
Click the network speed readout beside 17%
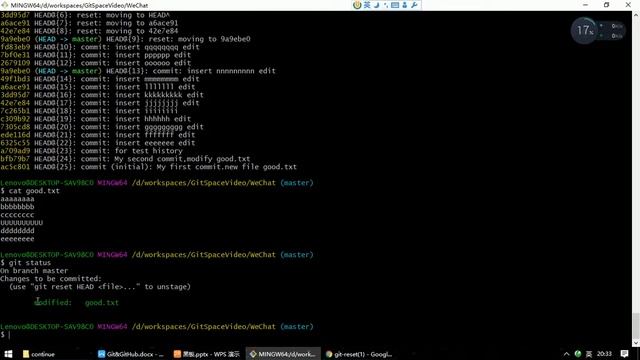coord(612,31)
